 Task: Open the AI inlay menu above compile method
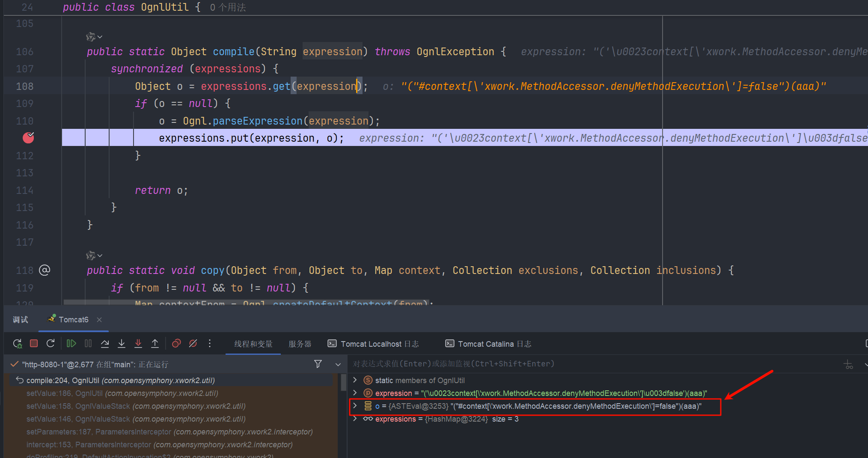[94, 37]
